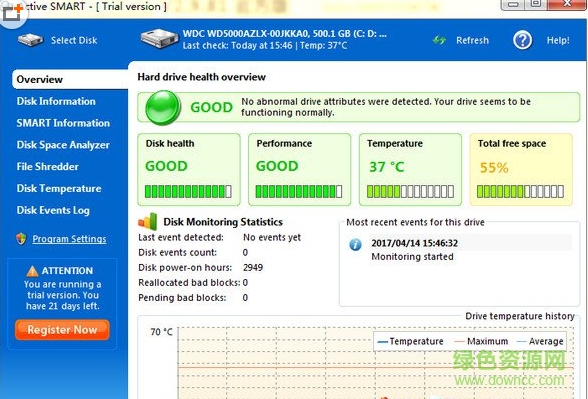
Task: Open the Disk Temperature section
Action: pyautogui.click(x=59, y=188)
